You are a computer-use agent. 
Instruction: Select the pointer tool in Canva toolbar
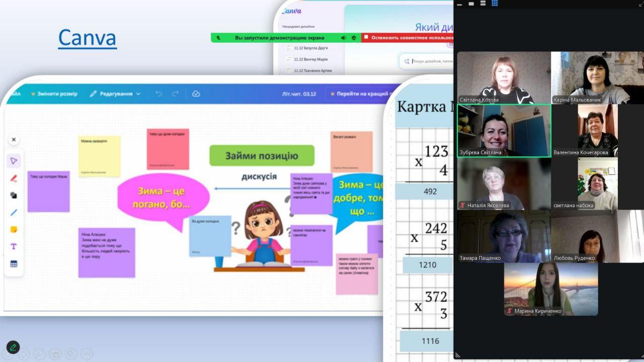tap(14, 161)
